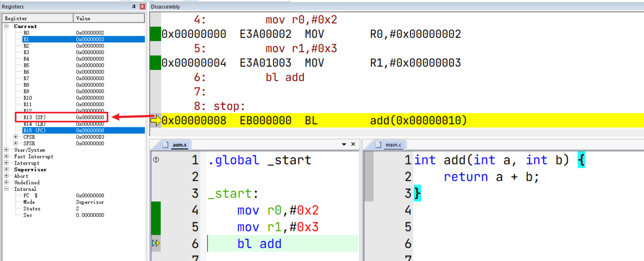644x261 pixels.
Task: Click the R1 value 0x00000003
Action: click(90, 39)
